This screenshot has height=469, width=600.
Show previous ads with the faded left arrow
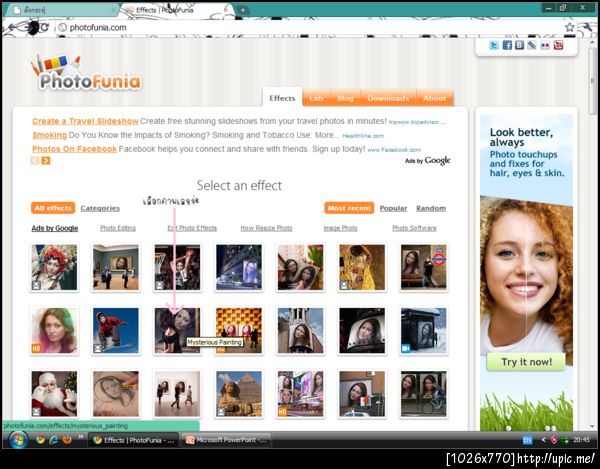coord(35,160)
